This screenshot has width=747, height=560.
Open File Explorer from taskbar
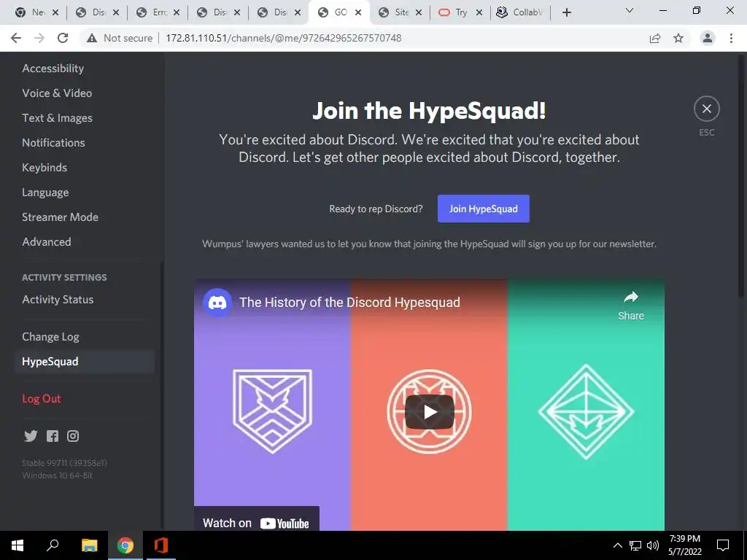coord(89,545)
